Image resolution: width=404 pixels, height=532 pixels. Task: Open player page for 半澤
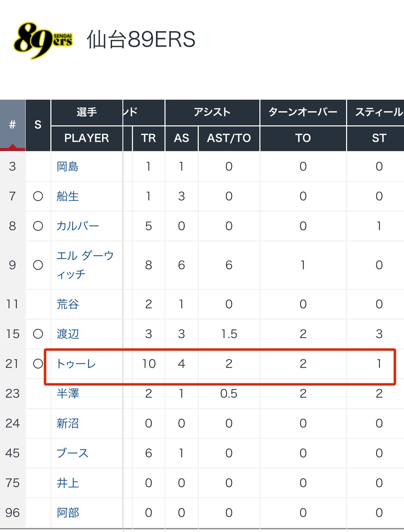click(68, 394)
